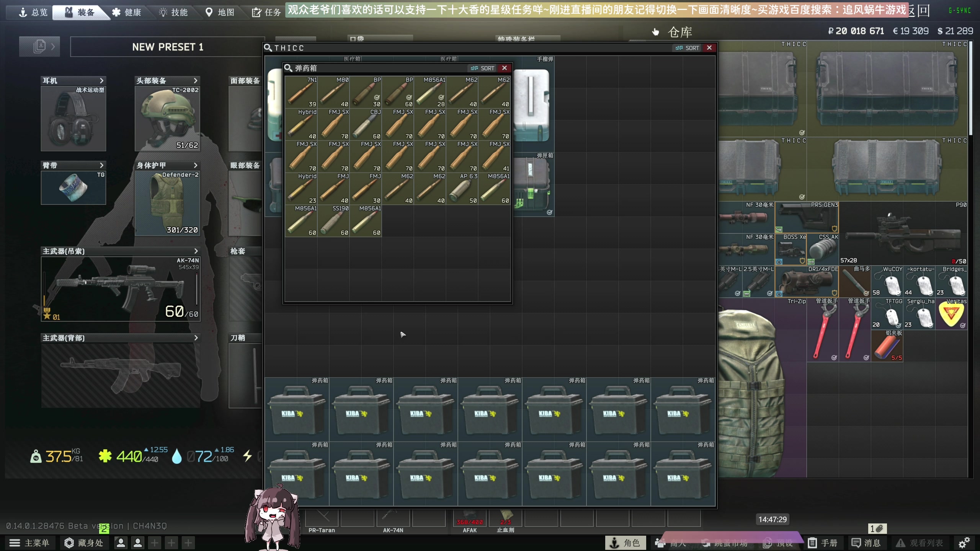Select the tactical headset item

73,118
